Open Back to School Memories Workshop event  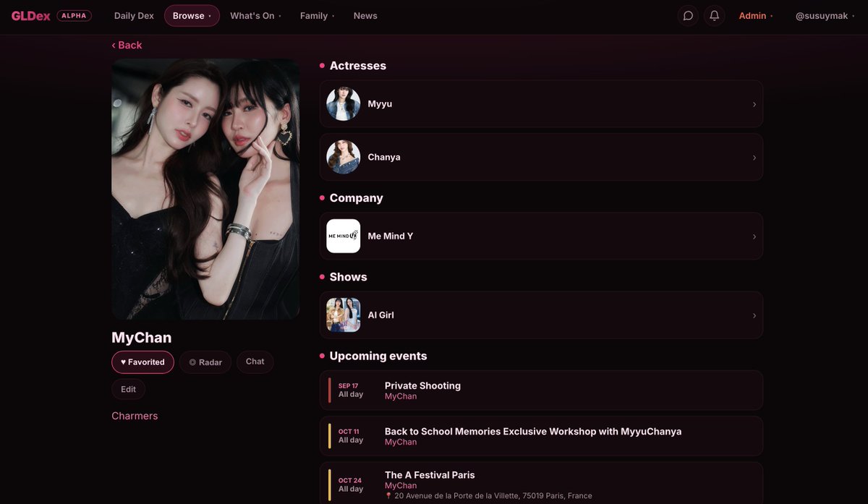[541, 436]
